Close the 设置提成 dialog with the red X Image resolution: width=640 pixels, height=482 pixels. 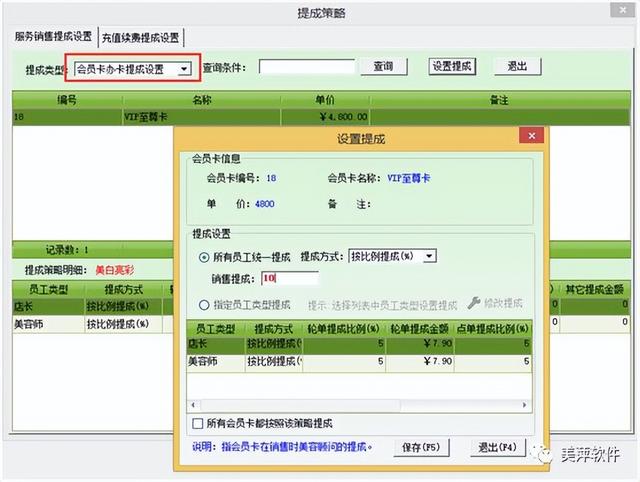[529, 137]
